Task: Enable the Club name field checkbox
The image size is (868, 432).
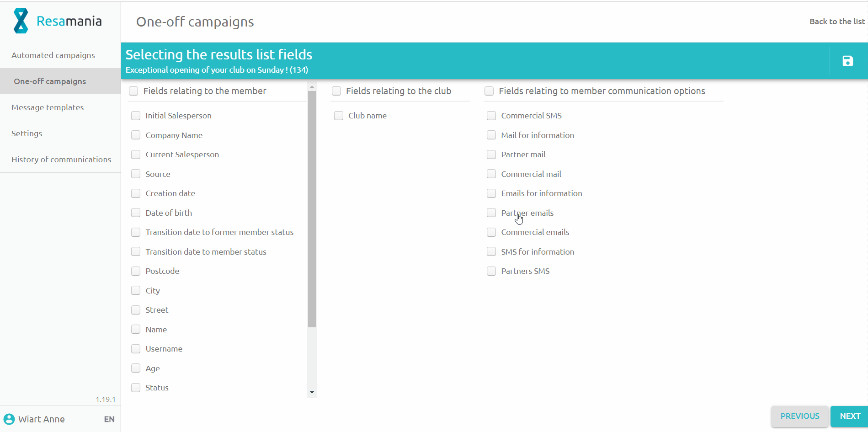Action: (339, 116)
